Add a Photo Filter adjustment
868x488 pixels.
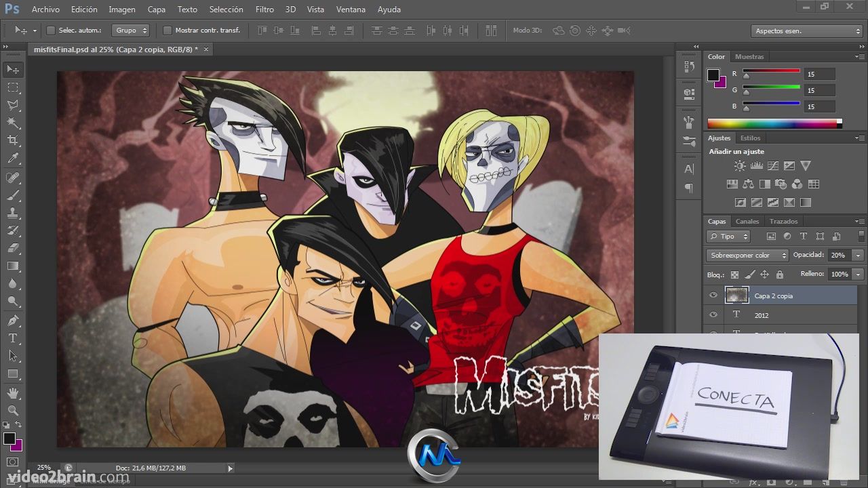(x=781, y=184)
